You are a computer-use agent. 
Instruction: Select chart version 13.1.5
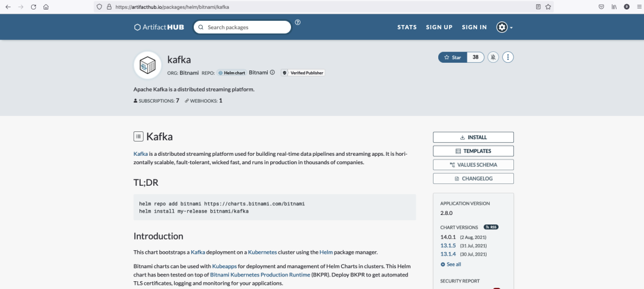pos(448,245)
